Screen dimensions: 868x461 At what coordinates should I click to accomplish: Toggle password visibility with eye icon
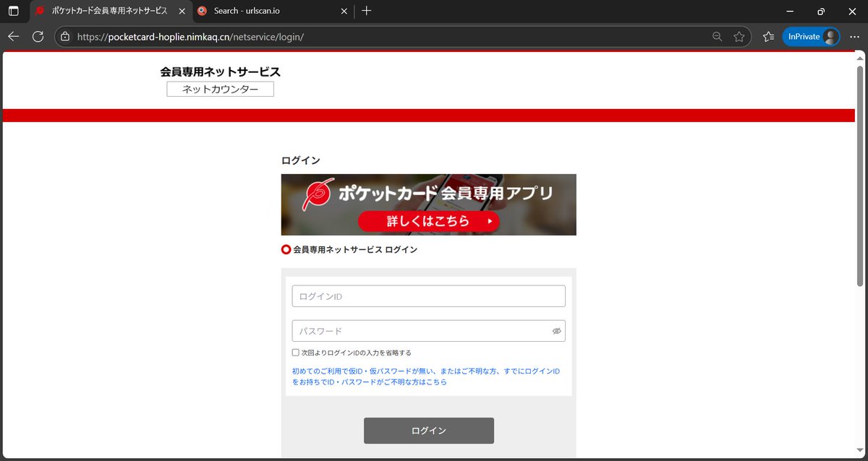pyautogui.click(x=556, y=330)
